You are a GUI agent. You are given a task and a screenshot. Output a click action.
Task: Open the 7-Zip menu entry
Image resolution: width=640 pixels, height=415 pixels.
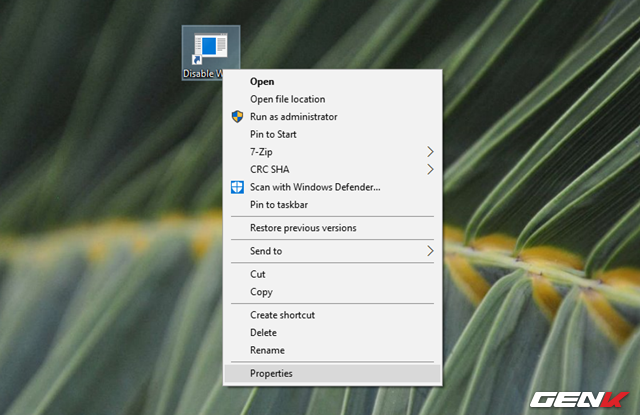(x=332, y=152)
